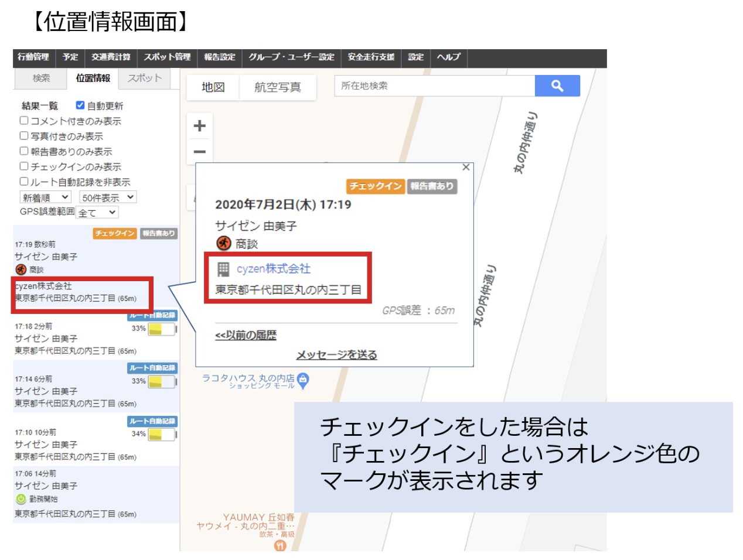Open 交通費計算 menu
This screenshot has height=560, width=743.
pyautogui.click(x=111, y=57)
